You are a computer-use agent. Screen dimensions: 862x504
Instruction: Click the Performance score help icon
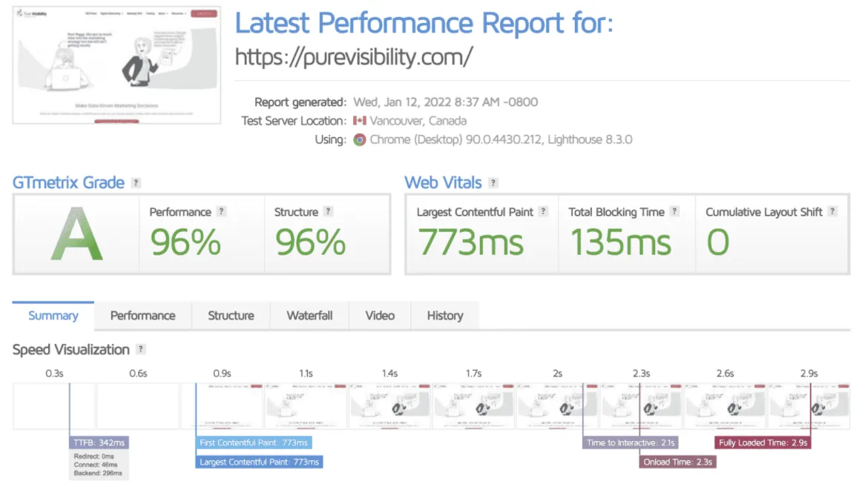coord(221,212)
